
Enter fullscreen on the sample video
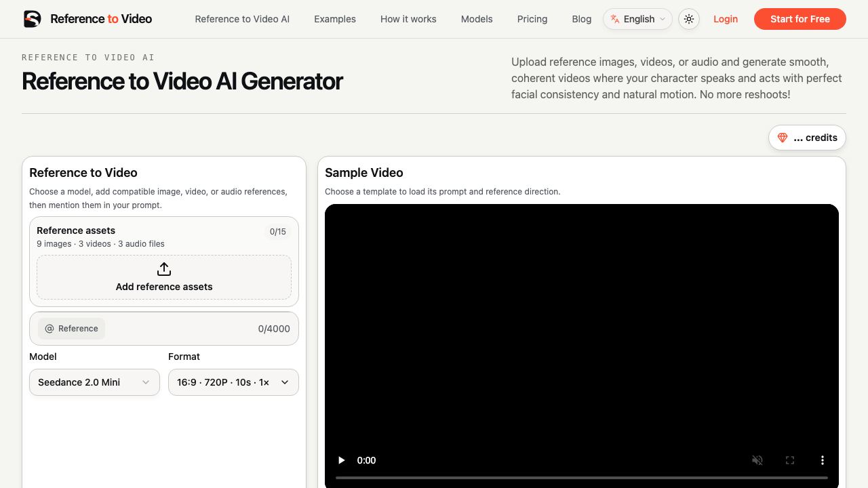(x=790, y=460)
